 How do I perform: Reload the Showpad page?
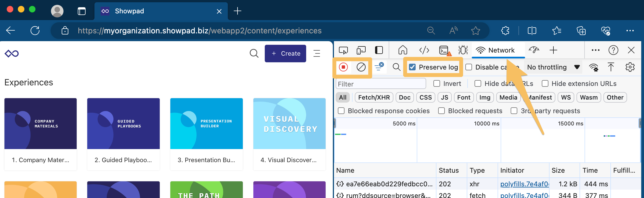[x=35, y=31]
